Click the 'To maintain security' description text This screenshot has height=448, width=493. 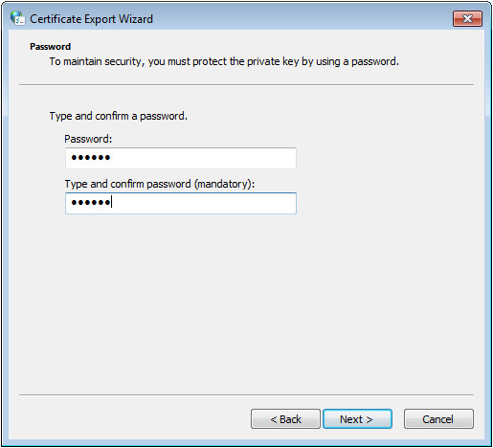224,61
